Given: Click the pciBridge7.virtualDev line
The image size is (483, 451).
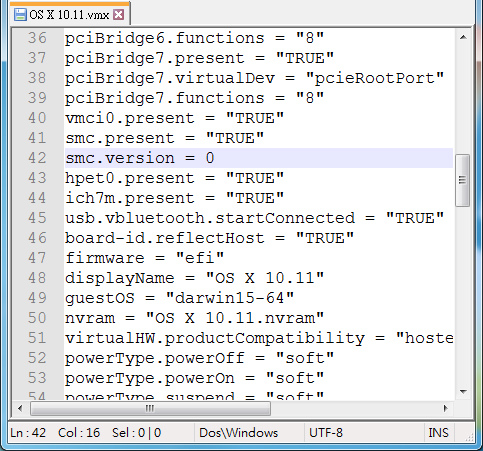Looking at the screenshot, I should 254,78.
